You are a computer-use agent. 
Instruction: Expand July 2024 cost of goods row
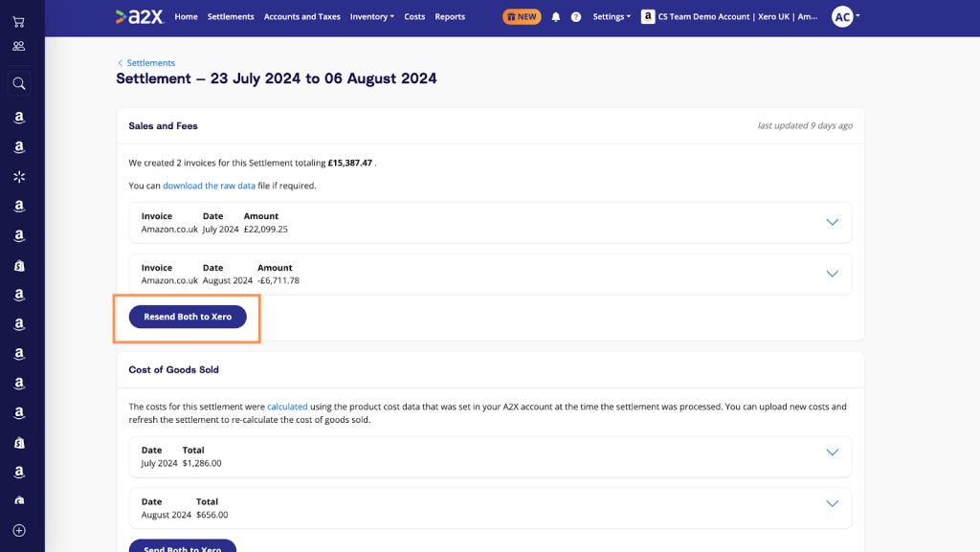coord(832,452)
